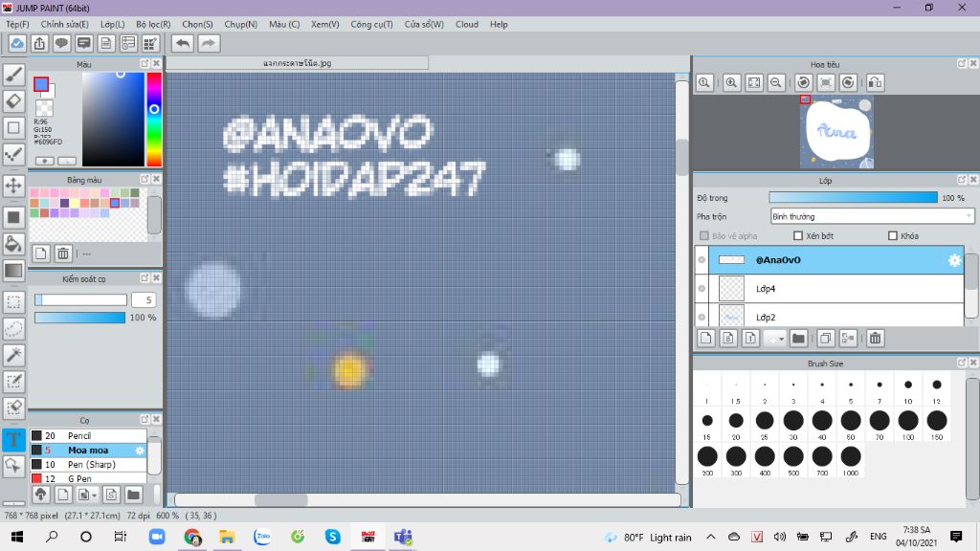
Task: Zoom out on the navigator
Action: 776,82
